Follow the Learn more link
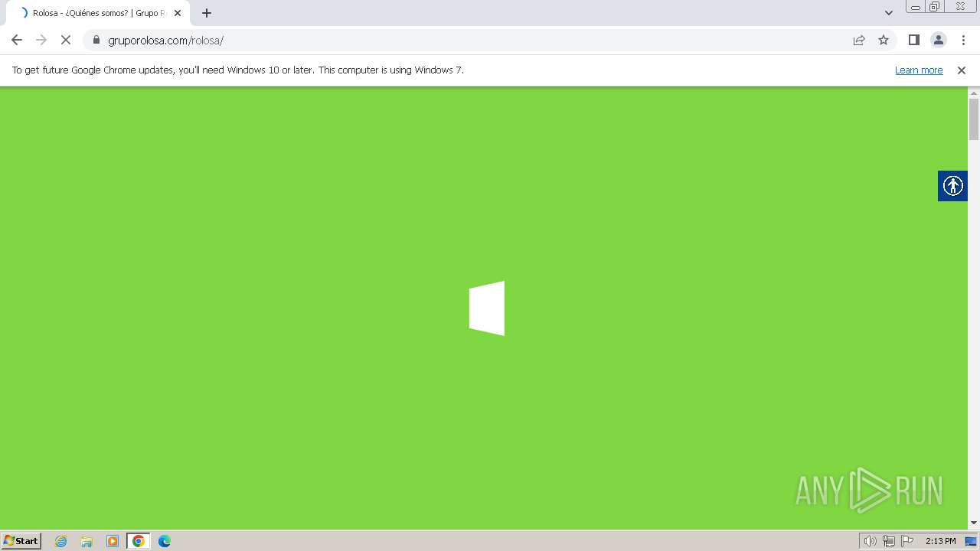Image resolution: width=980 pixels, height=551 pixels. [919, 70]
